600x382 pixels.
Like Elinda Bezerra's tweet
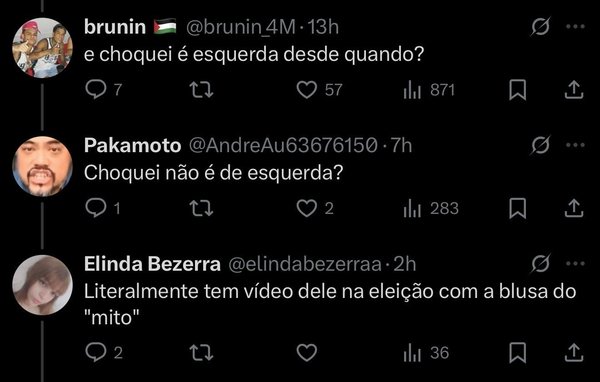pyautogui.click(x=307, y=353)
